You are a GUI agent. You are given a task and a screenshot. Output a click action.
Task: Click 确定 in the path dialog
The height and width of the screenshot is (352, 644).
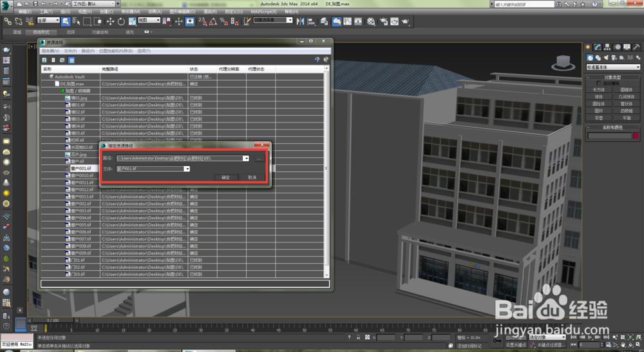coord(225,178)
